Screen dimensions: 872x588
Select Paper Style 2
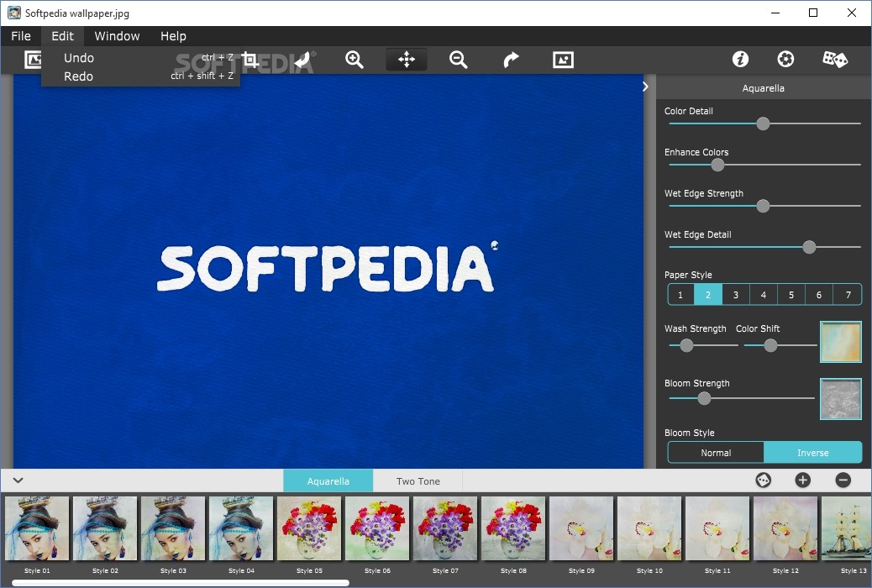click(708, 295)
